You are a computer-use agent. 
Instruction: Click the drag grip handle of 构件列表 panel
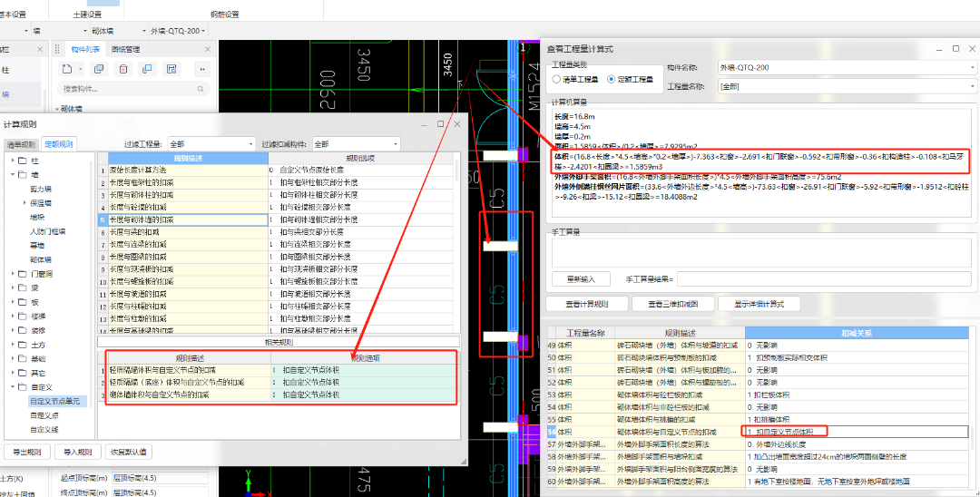57,49
